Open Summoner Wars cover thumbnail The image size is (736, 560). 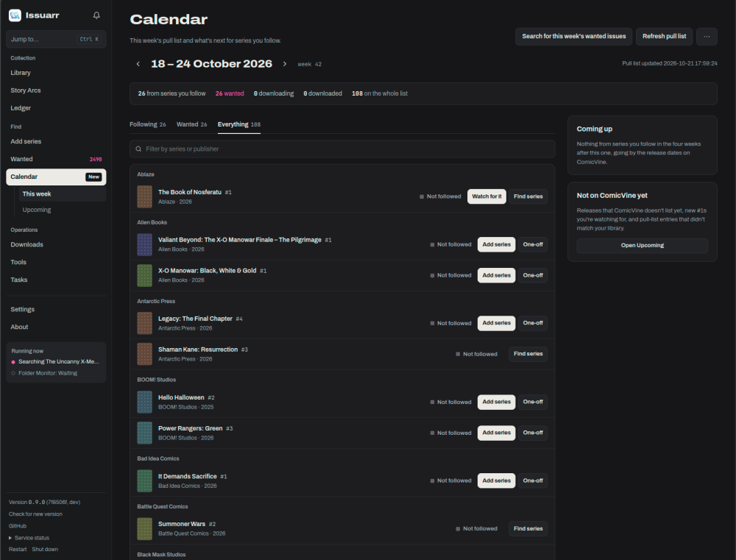(144, 528)
